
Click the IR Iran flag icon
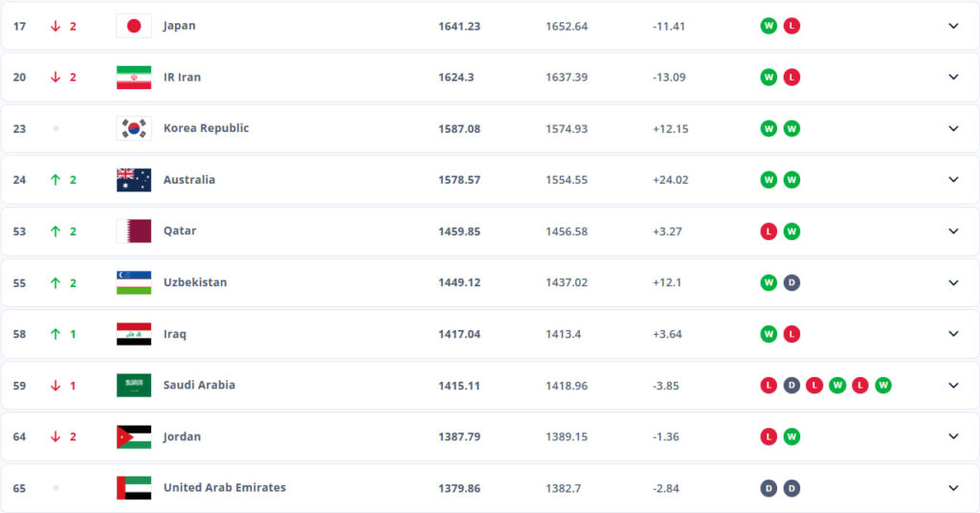(x=134, y=78)
